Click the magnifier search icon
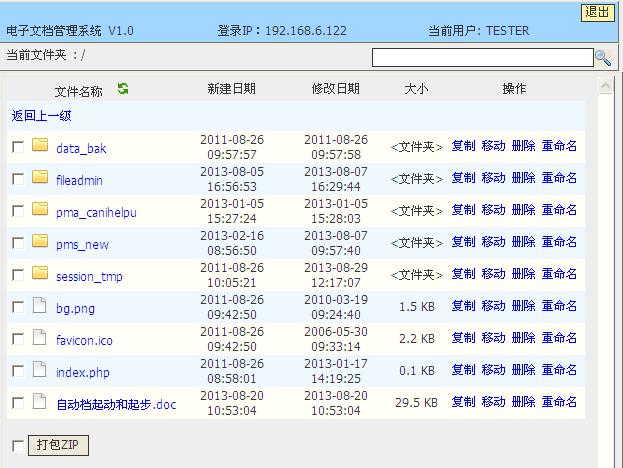The height and width of the screenshot is (468, 623). [603, 58]
